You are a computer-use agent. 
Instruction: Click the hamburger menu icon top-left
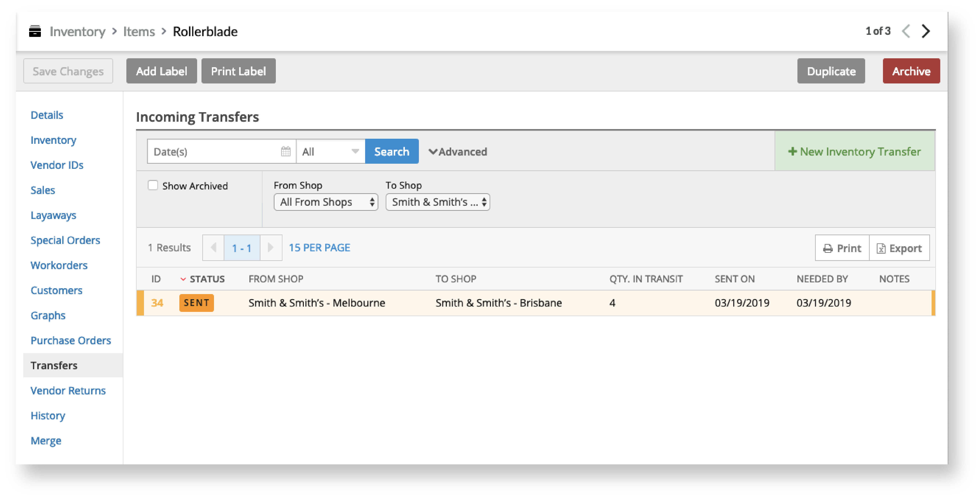point(34,31)
